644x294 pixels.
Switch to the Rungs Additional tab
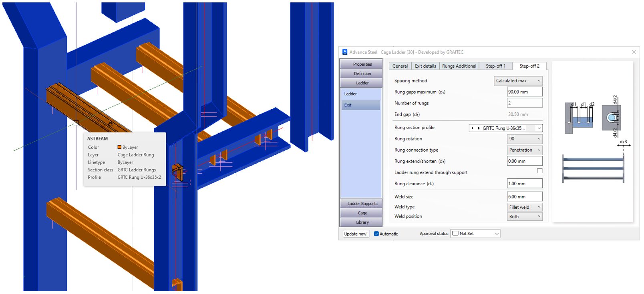(459, 66)
